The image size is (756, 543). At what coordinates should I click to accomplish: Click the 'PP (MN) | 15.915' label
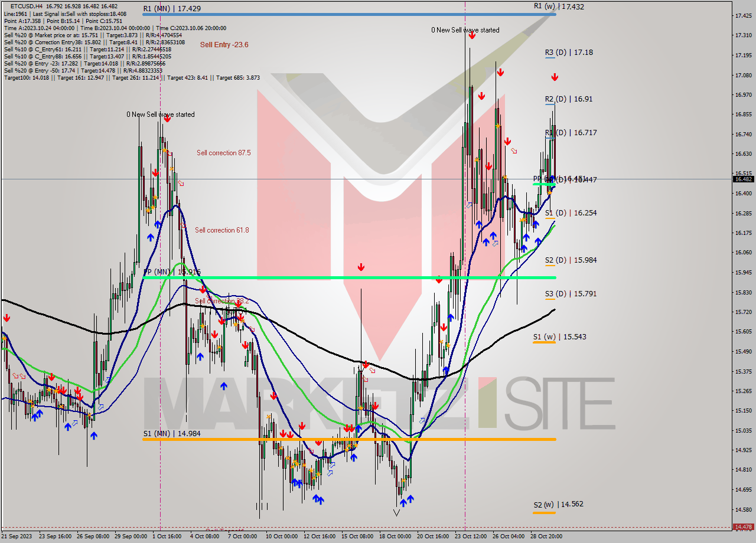point(172,272)
